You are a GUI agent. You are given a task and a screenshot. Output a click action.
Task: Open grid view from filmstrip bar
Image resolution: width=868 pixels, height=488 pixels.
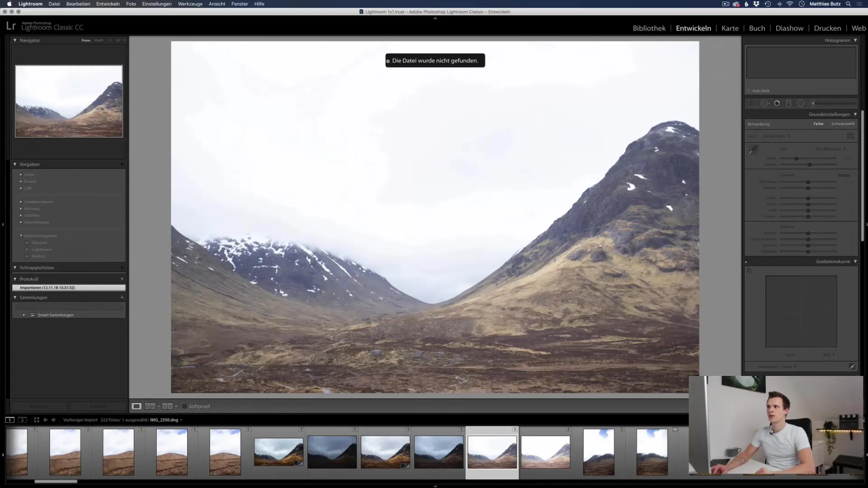point(37,420)
